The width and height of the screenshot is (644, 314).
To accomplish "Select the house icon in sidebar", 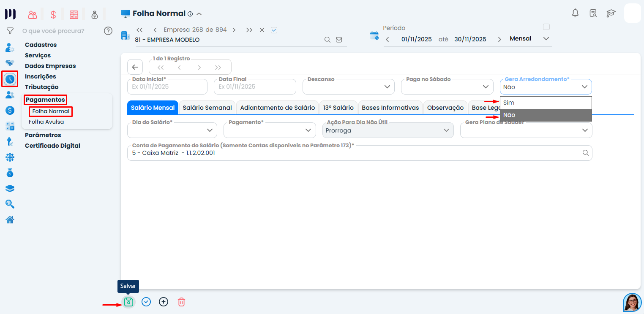I will click(10, 219).
